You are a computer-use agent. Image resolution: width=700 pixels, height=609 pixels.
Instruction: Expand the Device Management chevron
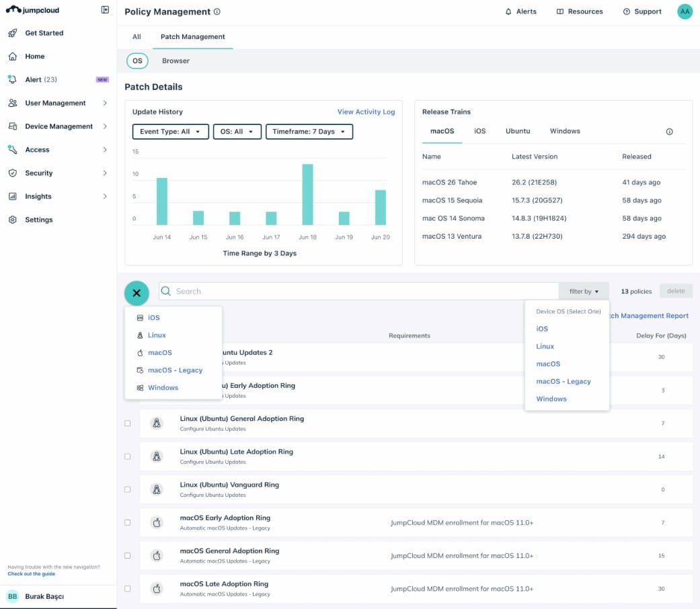coord(105,126)
